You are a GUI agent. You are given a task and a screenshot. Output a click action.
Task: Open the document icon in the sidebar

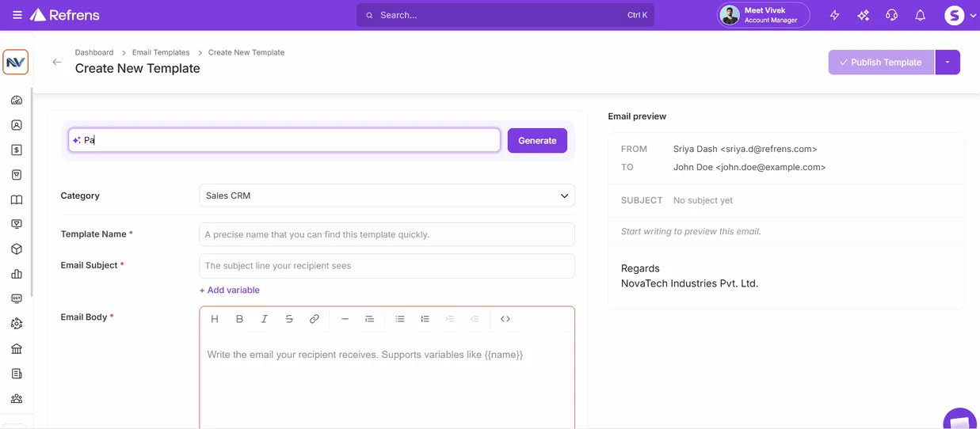(x=17, y=374)
